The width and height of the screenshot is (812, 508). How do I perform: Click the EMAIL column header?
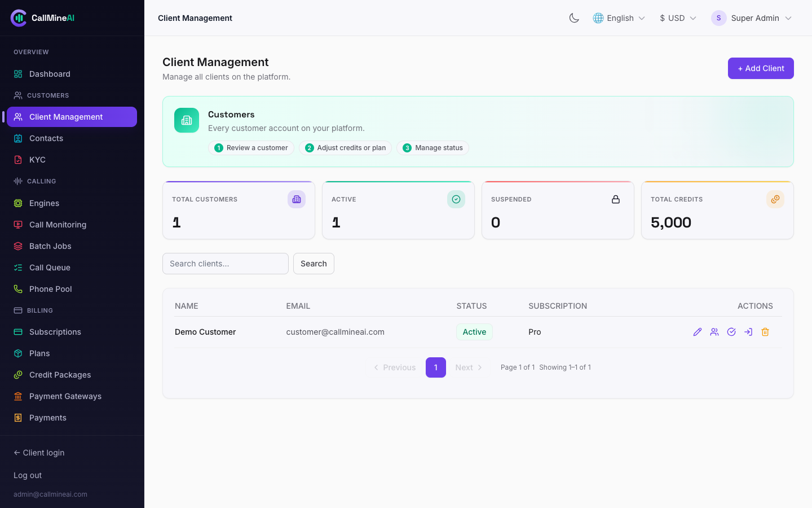coord(298,306)
